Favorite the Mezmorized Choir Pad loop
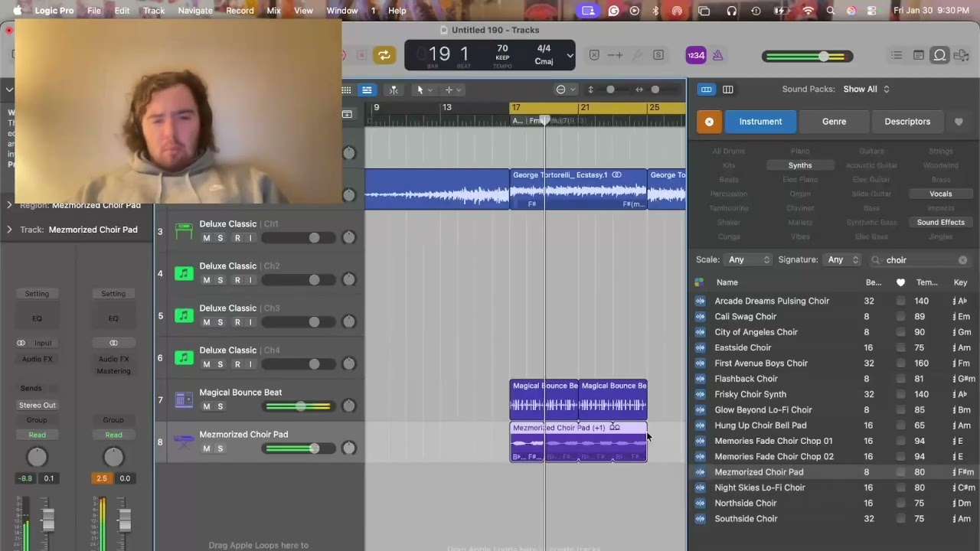Viewport: 980px width, 551px height. pos(900,472)
